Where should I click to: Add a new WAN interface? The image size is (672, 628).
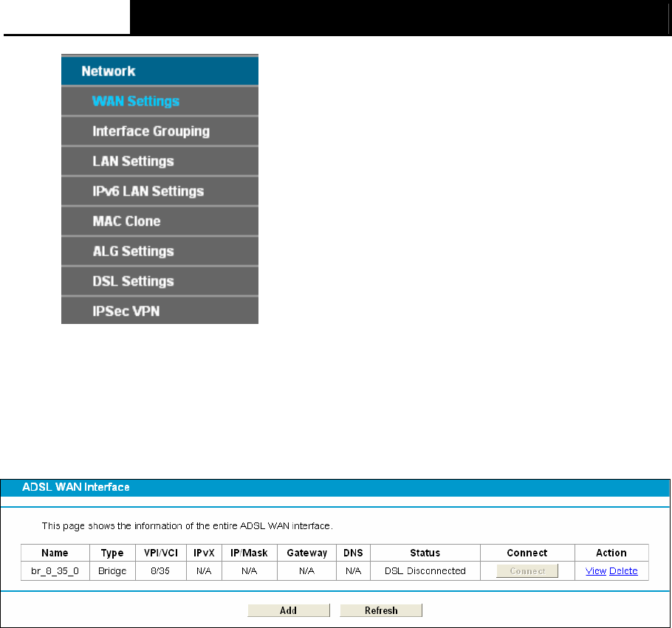289,610
